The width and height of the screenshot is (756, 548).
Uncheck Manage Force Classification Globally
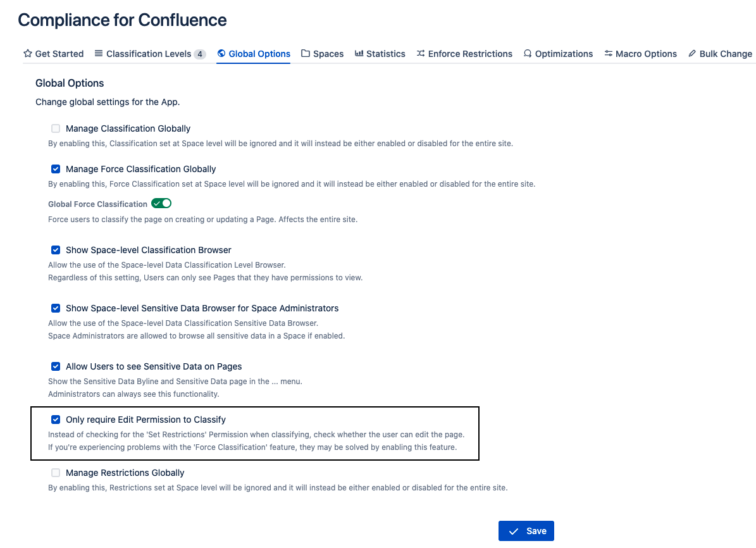pos(56,169)
